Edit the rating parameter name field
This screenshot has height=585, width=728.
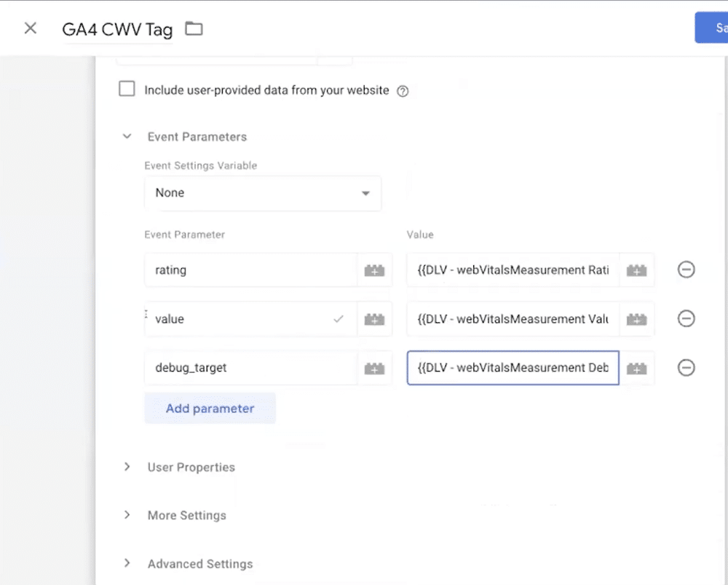[x=250, y=270]
